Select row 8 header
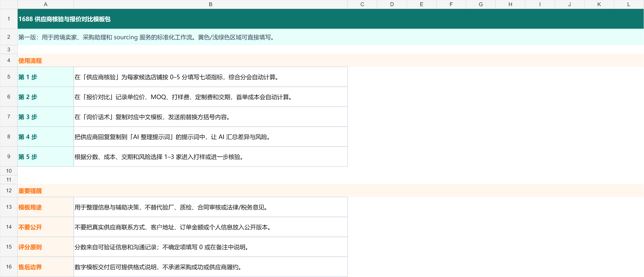Image resolution: width=644 pixels, height=277 pixels. [9, 137]
